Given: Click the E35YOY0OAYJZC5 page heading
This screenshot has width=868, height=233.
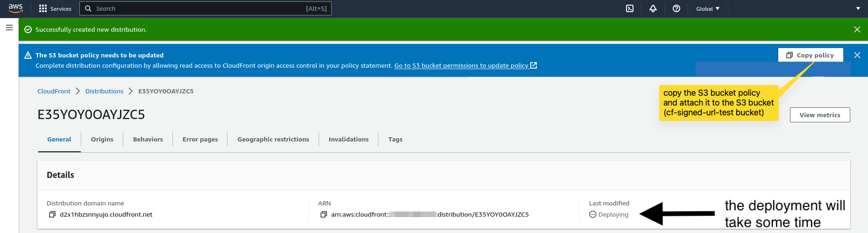Looking at the screenshot, I should (x=91, y=114).
